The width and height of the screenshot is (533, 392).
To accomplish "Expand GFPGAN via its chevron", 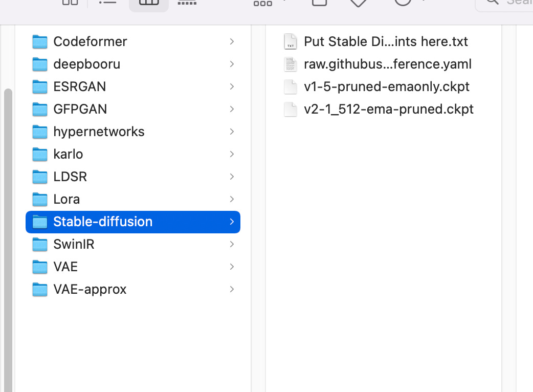I will [232, 109].
